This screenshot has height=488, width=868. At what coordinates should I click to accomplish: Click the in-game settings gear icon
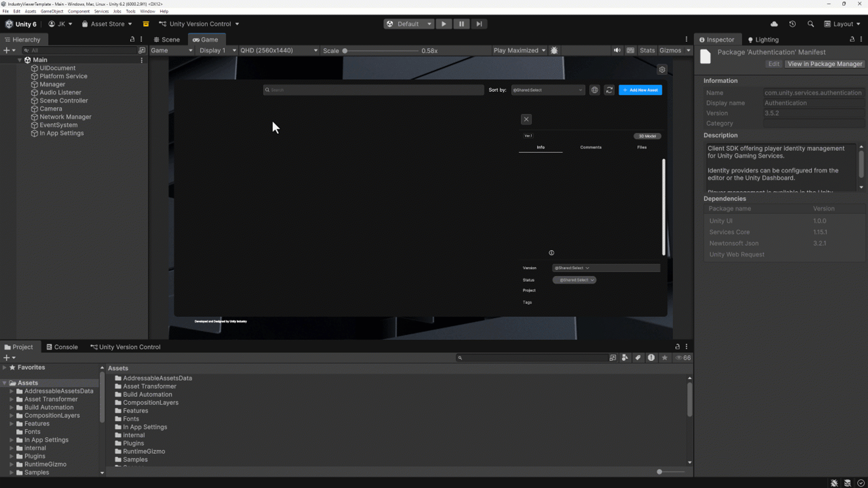coord(662,70)
